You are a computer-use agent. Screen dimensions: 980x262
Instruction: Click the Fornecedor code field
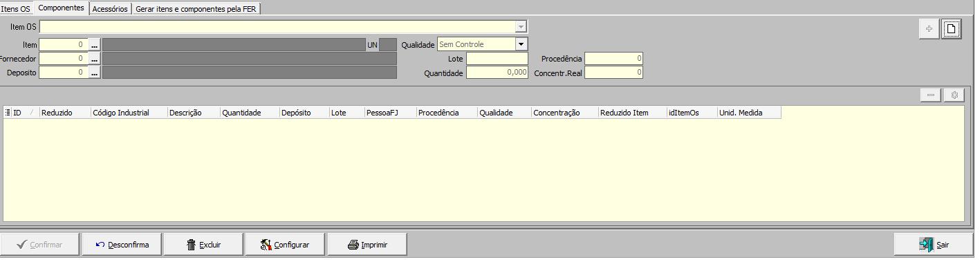click(64, 59)
